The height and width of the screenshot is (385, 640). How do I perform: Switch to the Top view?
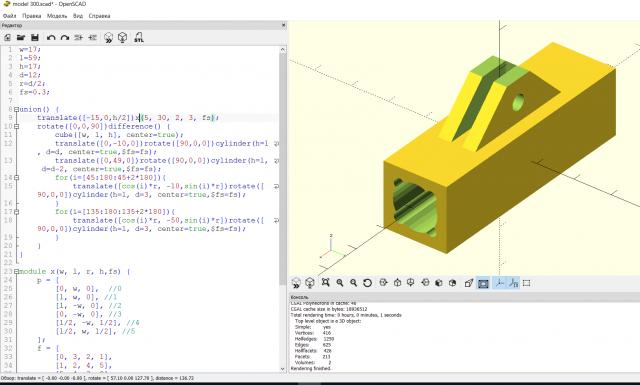pos(398,283)
